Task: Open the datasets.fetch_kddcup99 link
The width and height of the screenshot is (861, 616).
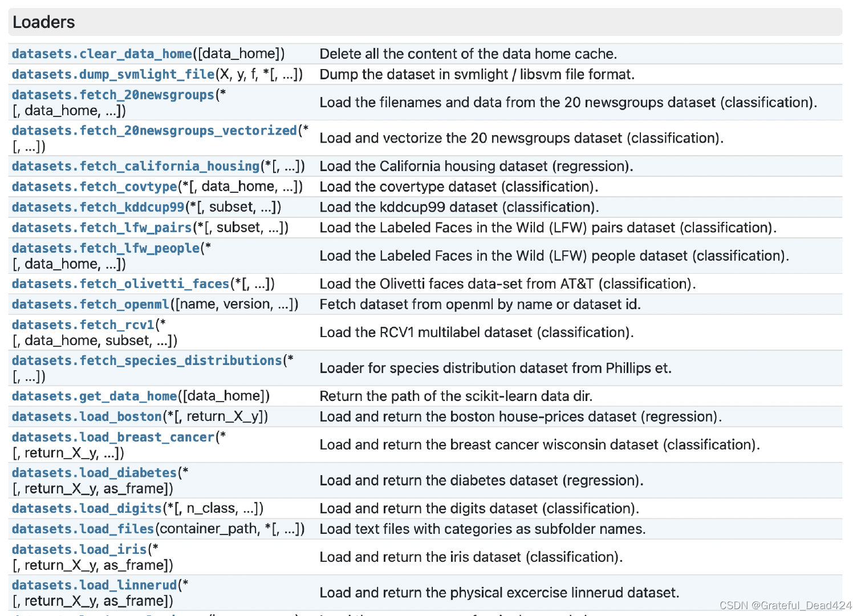Action: pyautogui.click(x=98, y=208)
